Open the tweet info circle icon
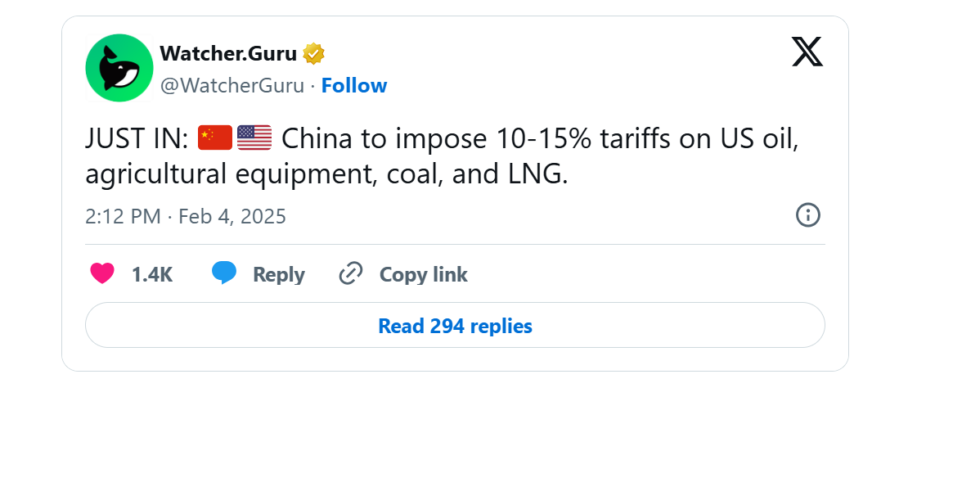Image resolution: width=980 pixels, height=478 pixels. pyautogui.click(x=808, y=214)
